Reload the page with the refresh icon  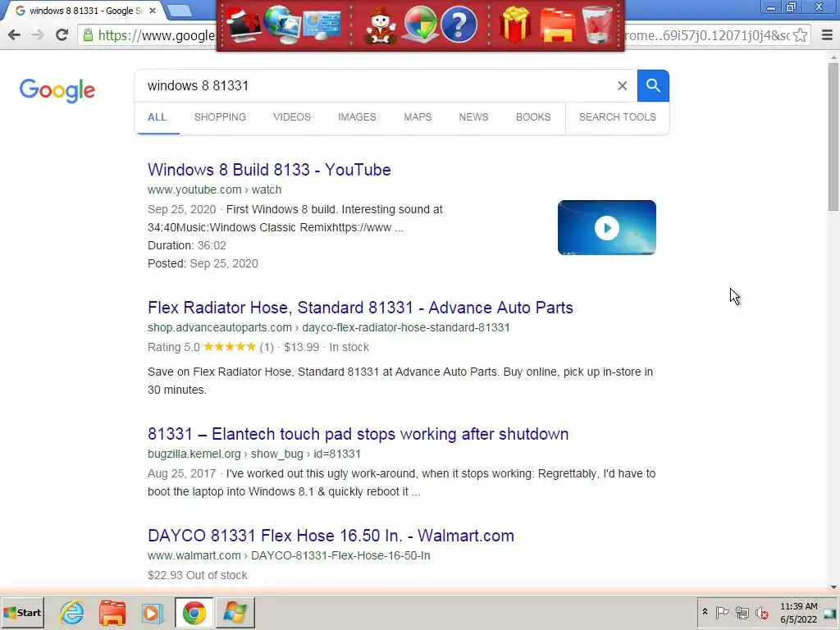click(62, 35)
